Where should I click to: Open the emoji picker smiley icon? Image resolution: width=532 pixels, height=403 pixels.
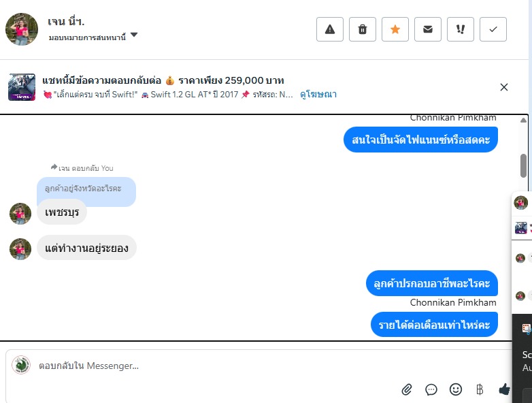click(456, 389)
